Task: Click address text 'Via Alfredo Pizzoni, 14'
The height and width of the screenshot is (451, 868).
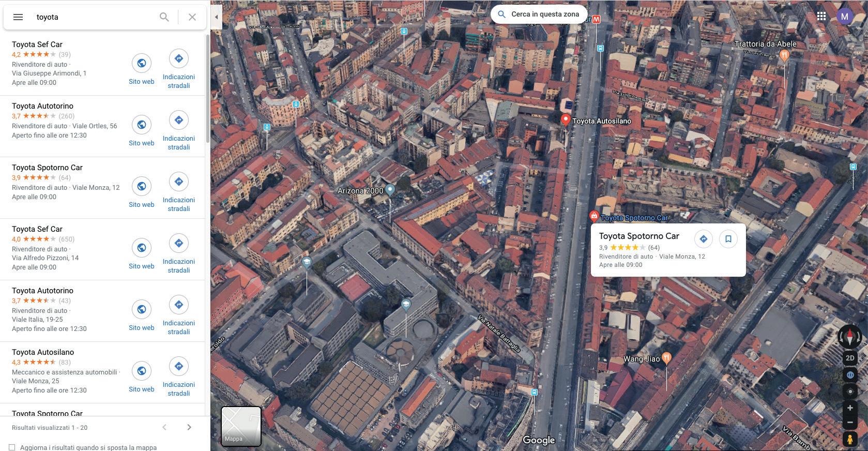Action: (x=45, y=258)
